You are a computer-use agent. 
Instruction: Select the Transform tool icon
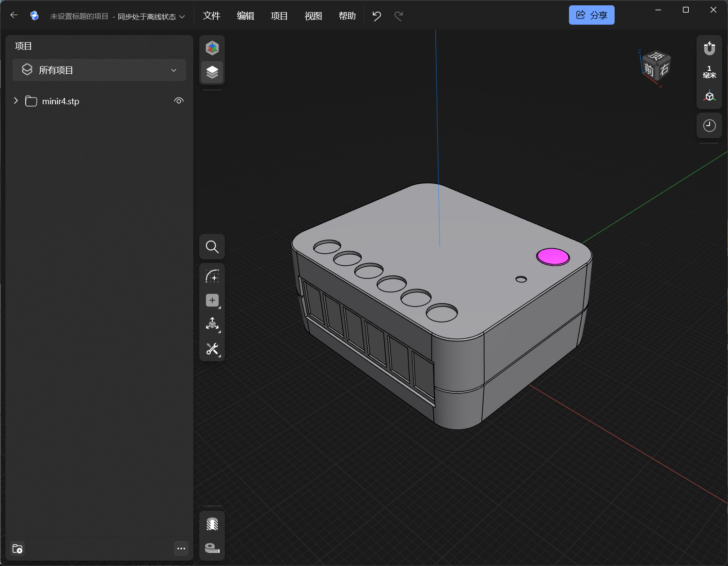point(212,324)
